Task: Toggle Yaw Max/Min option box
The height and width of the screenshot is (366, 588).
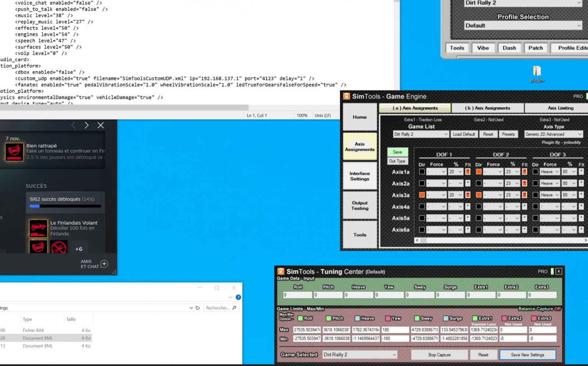Action: (388, 319)
